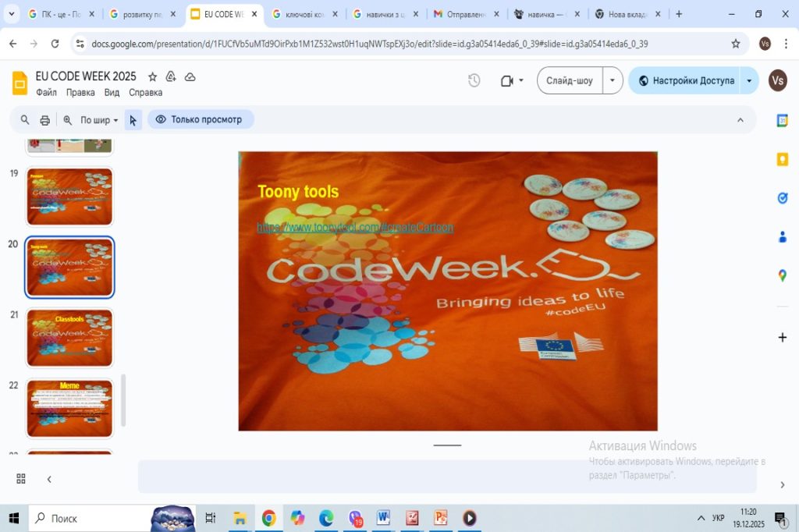Collapse the slide filmstrip panel
Image resolution: width=799 pixels, height=532 pixels.
click(49, 479)
